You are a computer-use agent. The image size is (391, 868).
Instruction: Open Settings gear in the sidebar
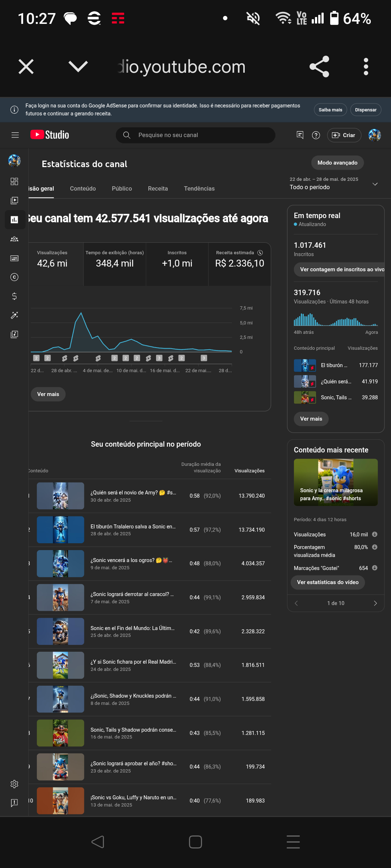pyautogui.click(x=14, y=784)
